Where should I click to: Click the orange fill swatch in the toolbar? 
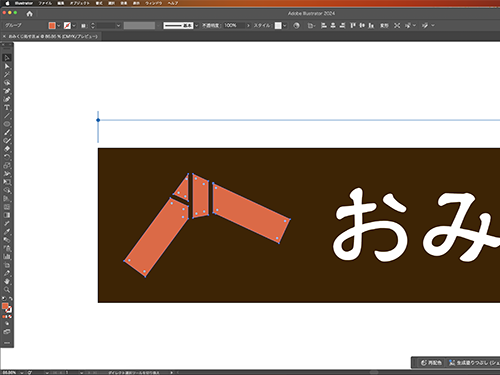point(5,306)
